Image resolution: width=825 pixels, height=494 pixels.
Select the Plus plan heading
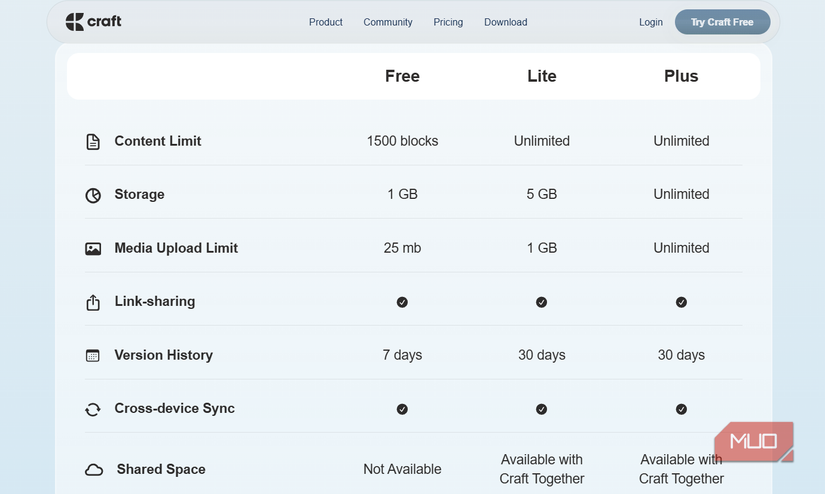point(681,76)
